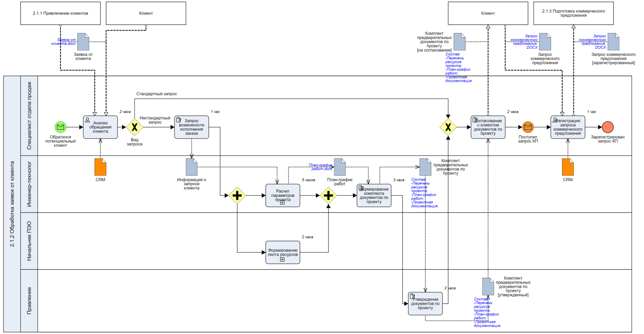
Task: Select the 'Утверждение документов по проекту' task
Action: point(425,303)
